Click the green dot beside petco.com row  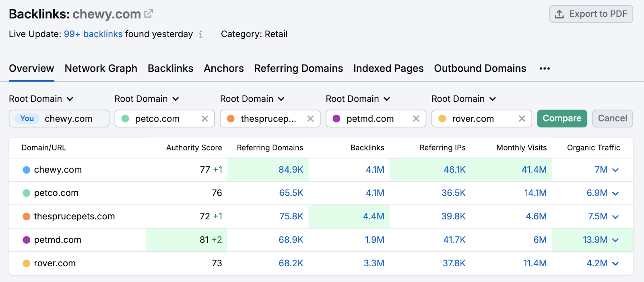[27, 193]
